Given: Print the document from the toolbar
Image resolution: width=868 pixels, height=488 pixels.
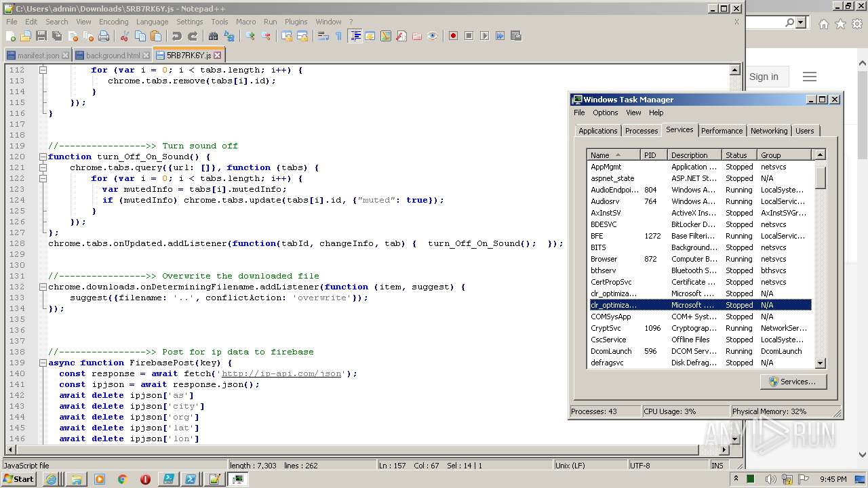Looking at the screenshot, I should pyautogui.click(x=104, y=36).
